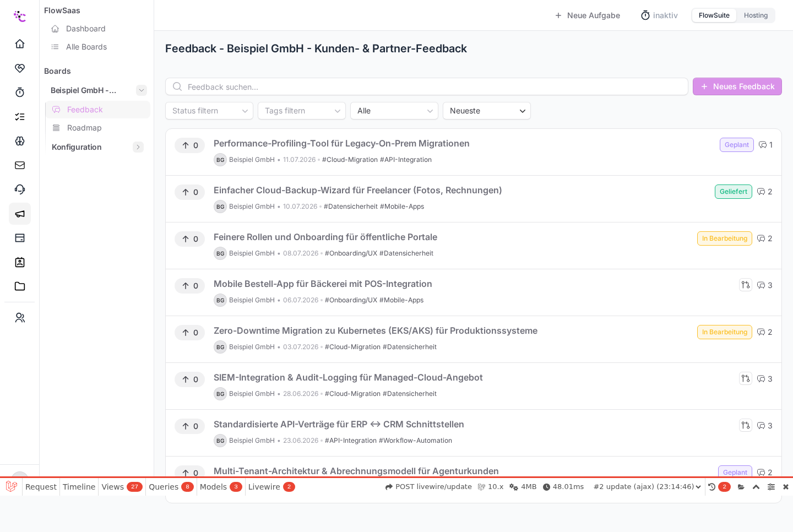The height and width of the screenshot is (532, 793).
Task: Open the stopwatch icon in left rail
Action: [x=20, y=92]
